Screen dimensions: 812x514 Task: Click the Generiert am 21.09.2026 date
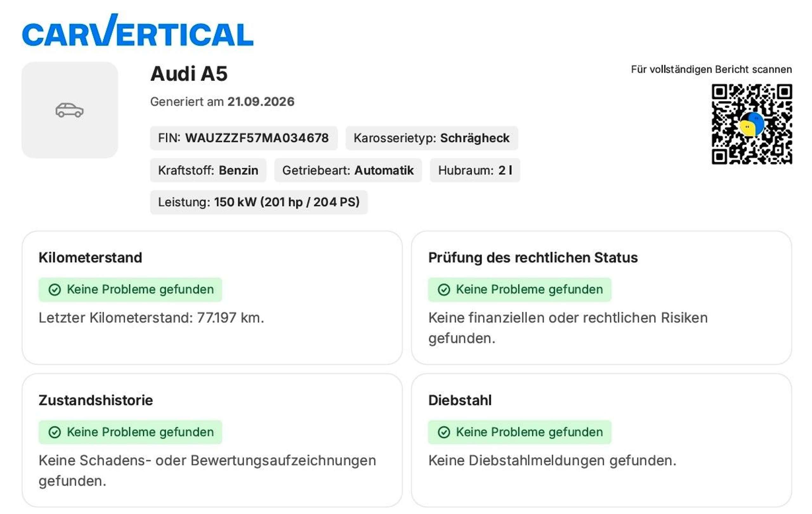click(x=222, y=102)
